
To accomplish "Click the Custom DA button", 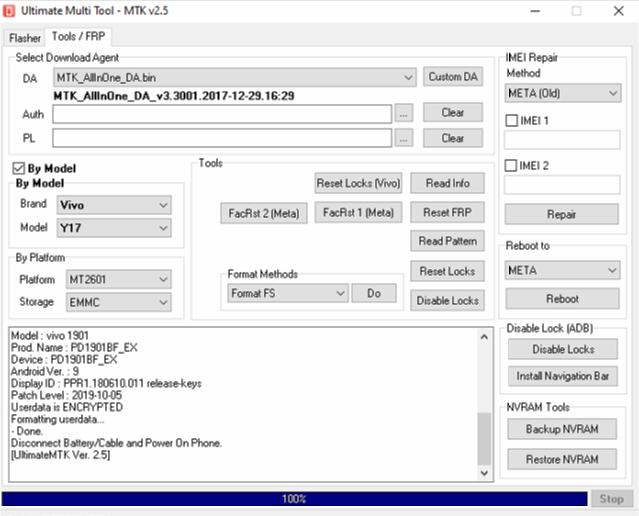I will [453, 77].
